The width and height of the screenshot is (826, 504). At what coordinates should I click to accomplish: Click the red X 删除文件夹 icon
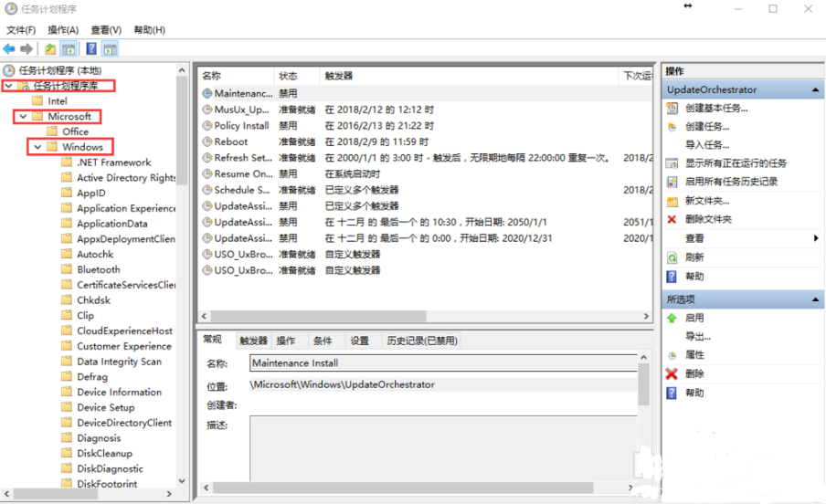click(x=672, y=219)
